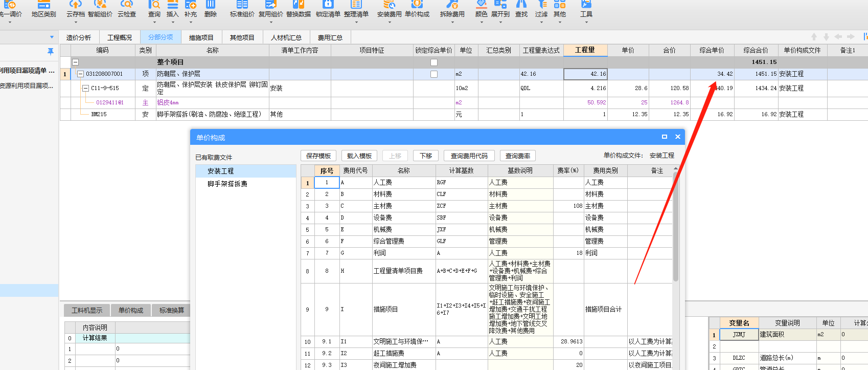The height and width of the screenshot is (370, 868).
Task: Switch to 工程概况 tab
Action: coord(120,37)
